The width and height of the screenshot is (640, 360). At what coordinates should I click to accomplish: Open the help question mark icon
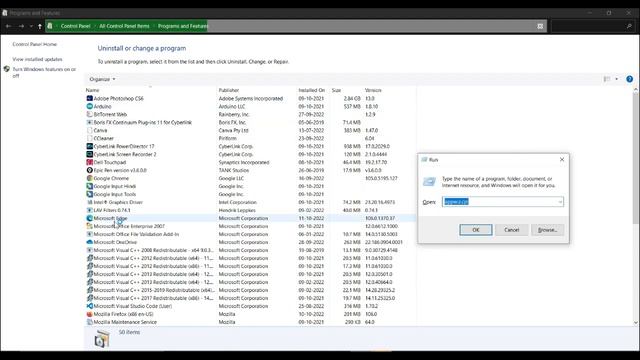point(629,79)
